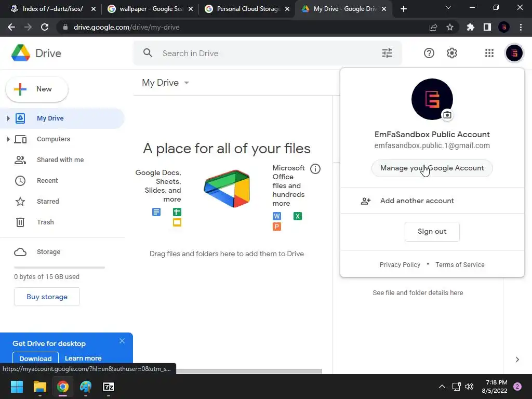Image resolution: width=532 pixels, height=399 pixels.
Task: Open Chrome three-dot menu
Action: (521, 27)
